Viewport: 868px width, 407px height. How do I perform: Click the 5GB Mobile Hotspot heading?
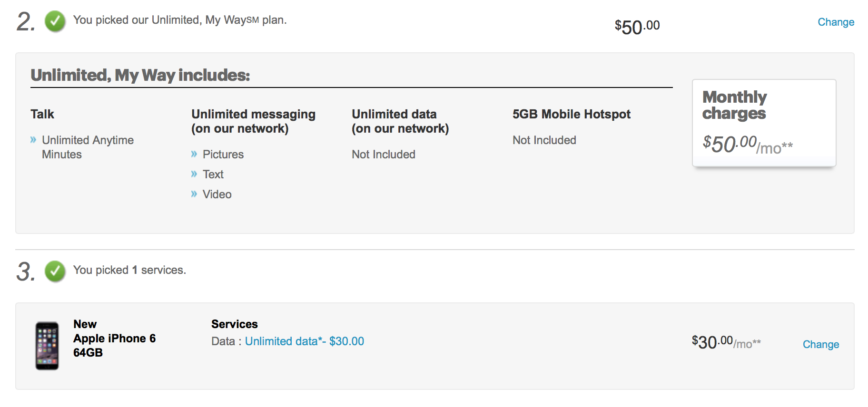click(571, 114)
